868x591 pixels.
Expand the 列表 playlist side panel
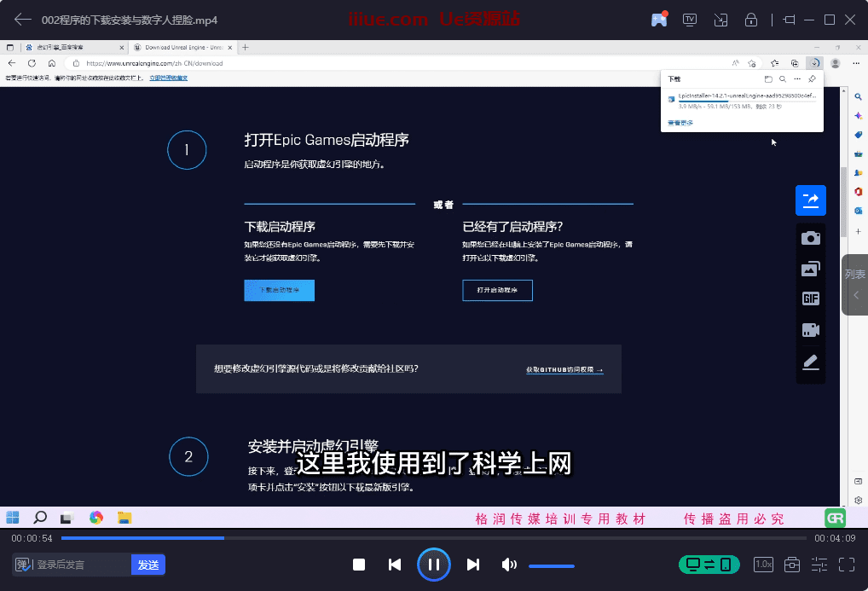855,285
